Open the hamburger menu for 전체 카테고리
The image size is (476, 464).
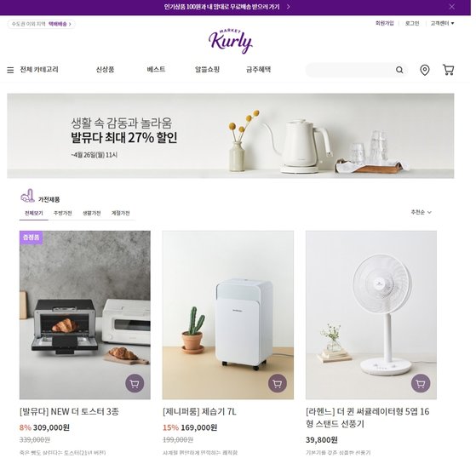click(x=10, y=70)
